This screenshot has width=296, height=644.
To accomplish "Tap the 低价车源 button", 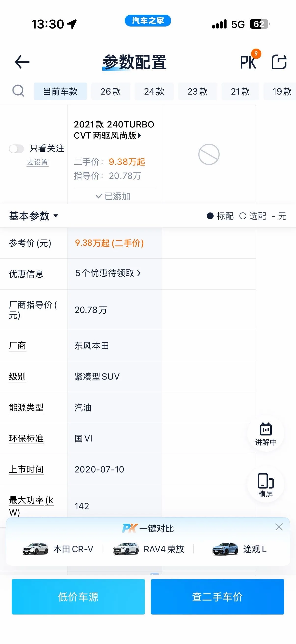I will (x=79, y=597).
